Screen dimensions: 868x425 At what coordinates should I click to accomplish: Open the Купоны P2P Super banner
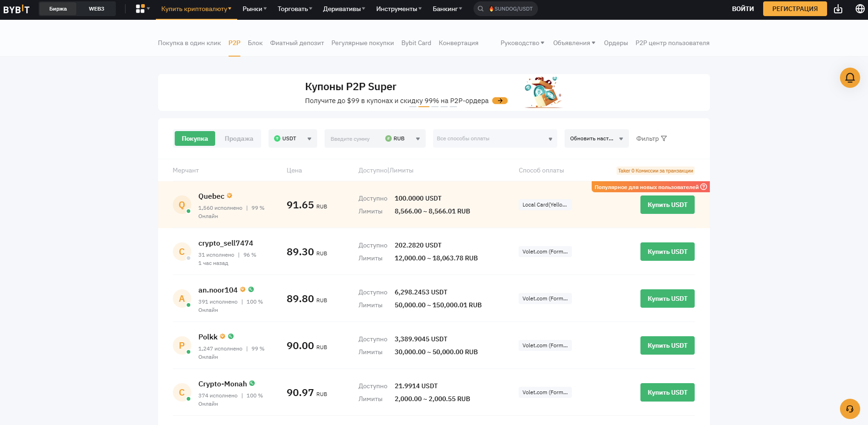tap(434, 92)
